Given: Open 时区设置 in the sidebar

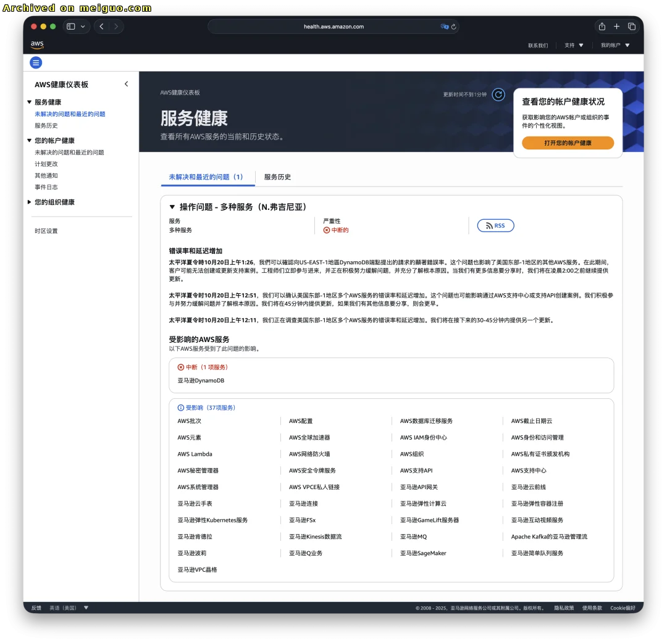Looking at the screenshot, I should coord(46,231).
